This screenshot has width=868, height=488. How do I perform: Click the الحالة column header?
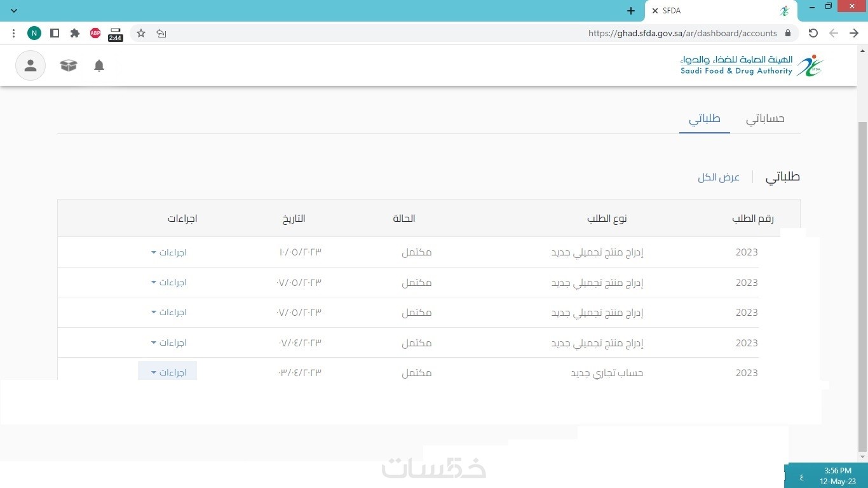pyautogui.click(x=404, y=219)
